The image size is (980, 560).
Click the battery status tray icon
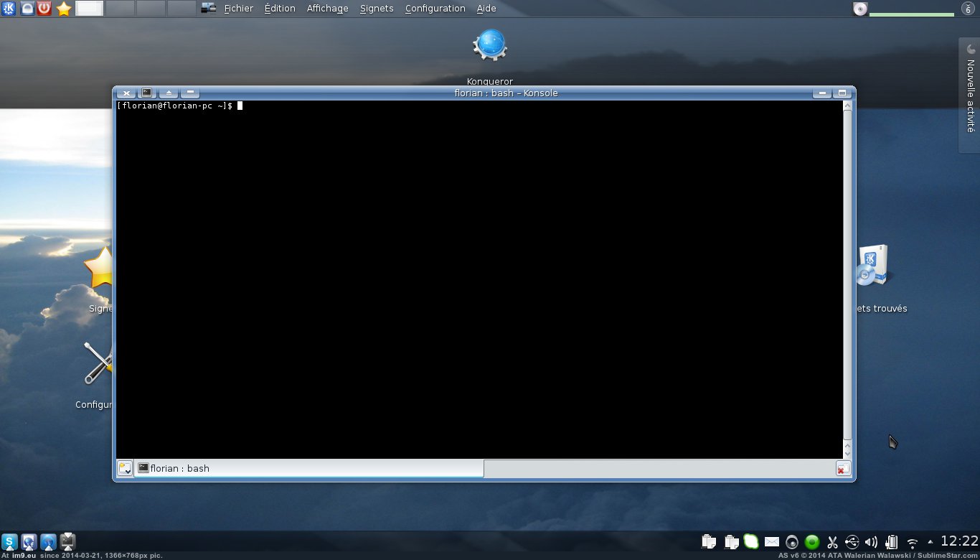892,543
